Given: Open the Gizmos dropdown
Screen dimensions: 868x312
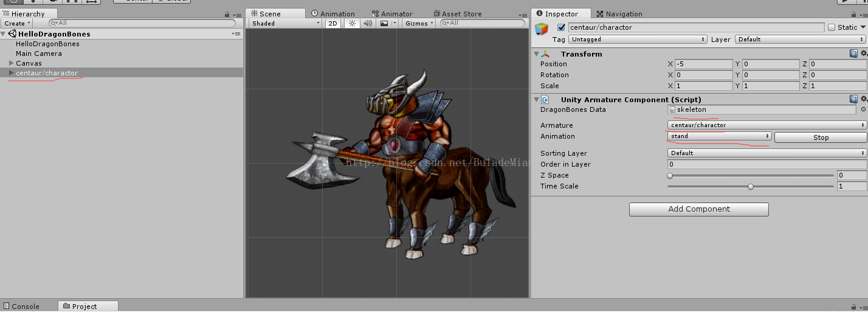Looking at the screenshot, I should point(420,23).
